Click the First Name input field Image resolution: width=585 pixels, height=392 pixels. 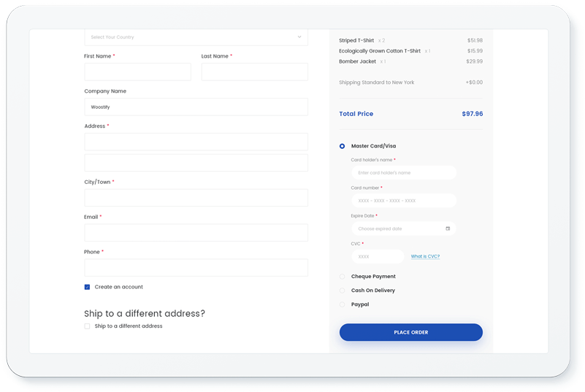click(137, 72)
